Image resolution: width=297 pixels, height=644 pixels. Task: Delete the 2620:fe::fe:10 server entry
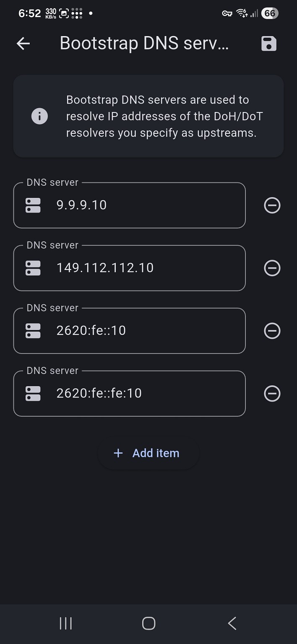click(272, 394)
